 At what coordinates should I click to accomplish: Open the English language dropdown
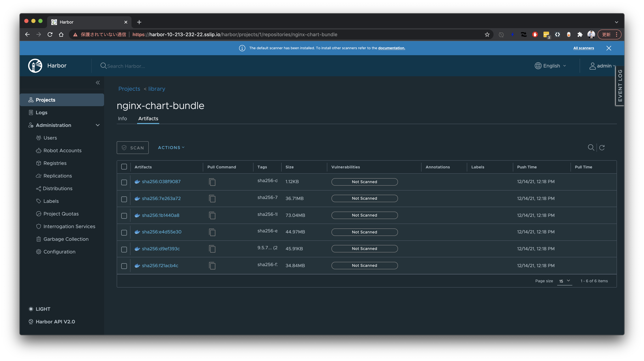pos(550,66)
